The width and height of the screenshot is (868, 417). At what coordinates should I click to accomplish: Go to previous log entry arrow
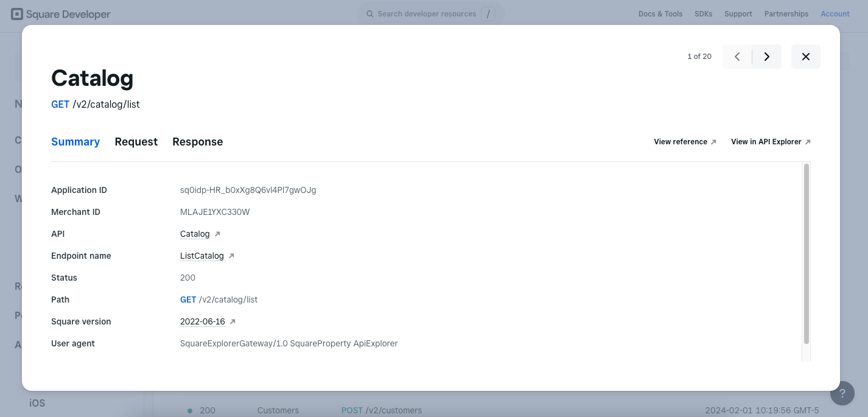pyautogui.click(x=737, y=57)
